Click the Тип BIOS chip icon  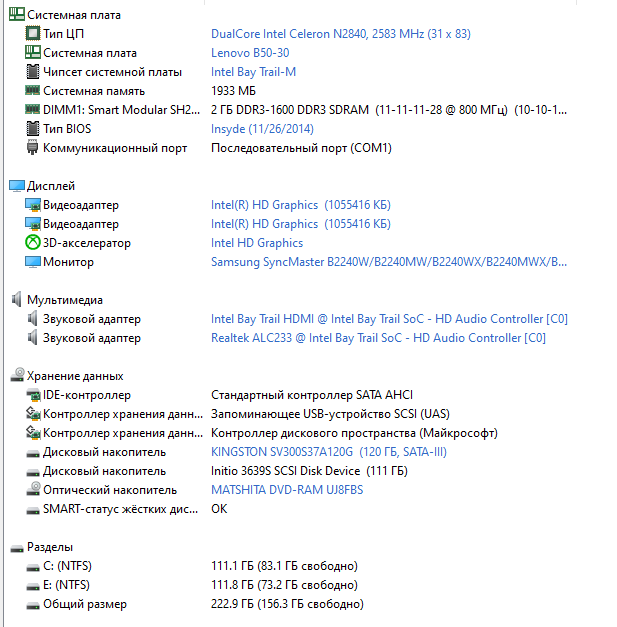pos(33,128)
